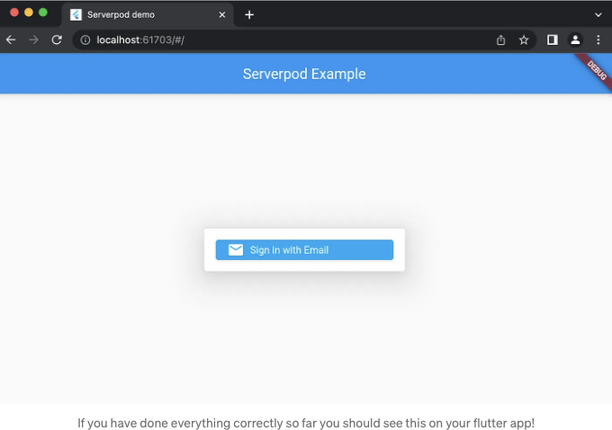Expand the tab search chevron

pyautogui.click(x=598, y=15)
